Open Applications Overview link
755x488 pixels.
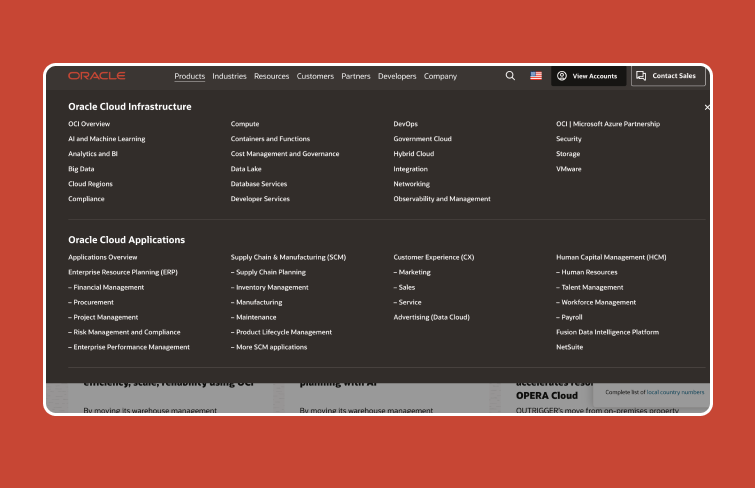[103, 257]
